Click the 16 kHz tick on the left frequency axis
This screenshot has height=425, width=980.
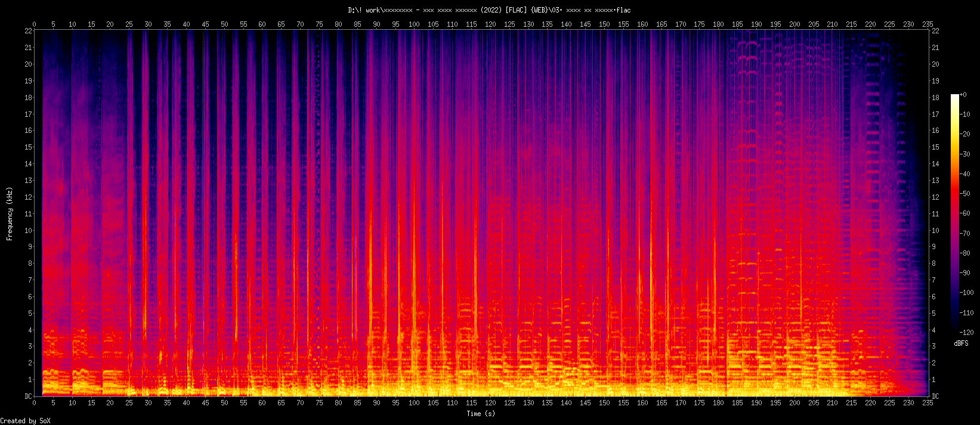coord(28,131)
